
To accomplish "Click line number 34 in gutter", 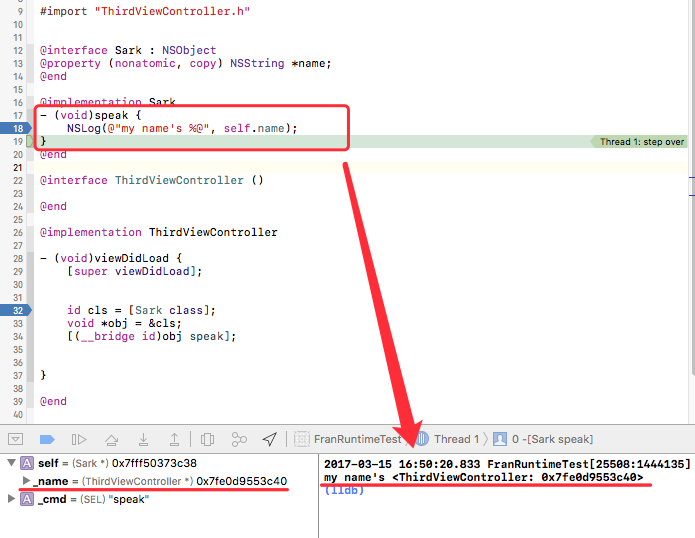I will (18, 336).
